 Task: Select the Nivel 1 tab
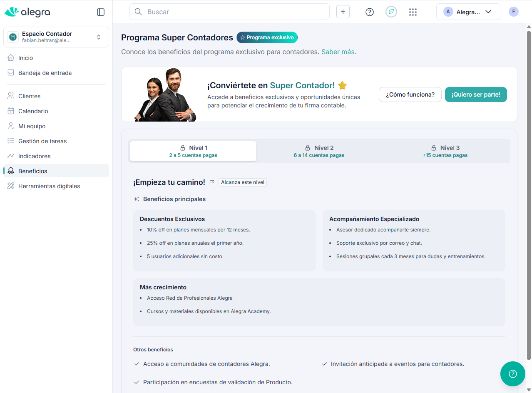point(193,151)
